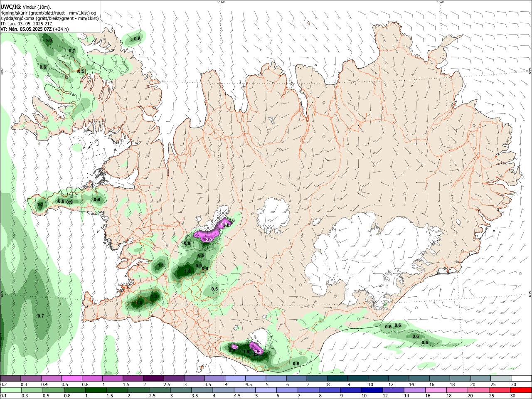Click the '0.1' label in the rain legend row
This screenshot has width=532, height=399.
coord(3,396)
